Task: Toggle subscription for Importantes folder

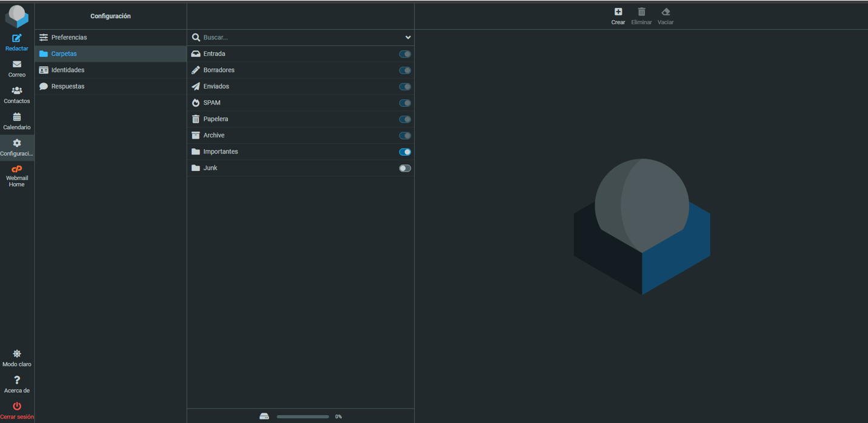Action: [x=405, y=152]
